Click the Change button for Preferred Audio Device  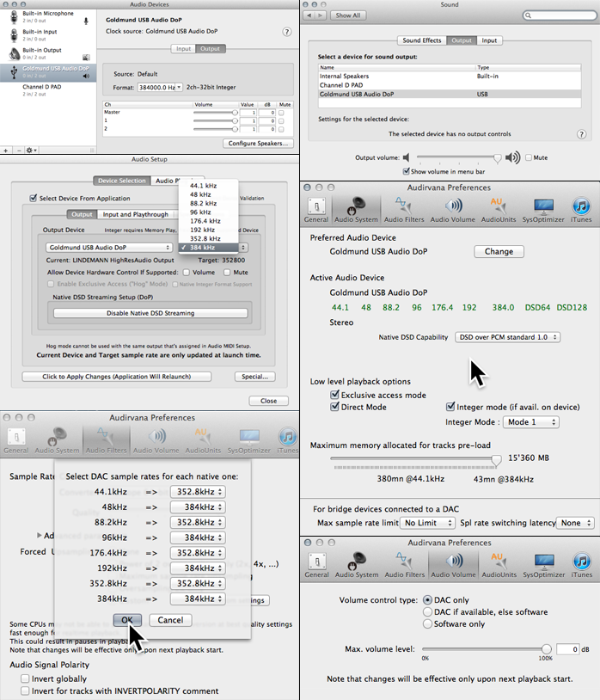tap(499, 251)
